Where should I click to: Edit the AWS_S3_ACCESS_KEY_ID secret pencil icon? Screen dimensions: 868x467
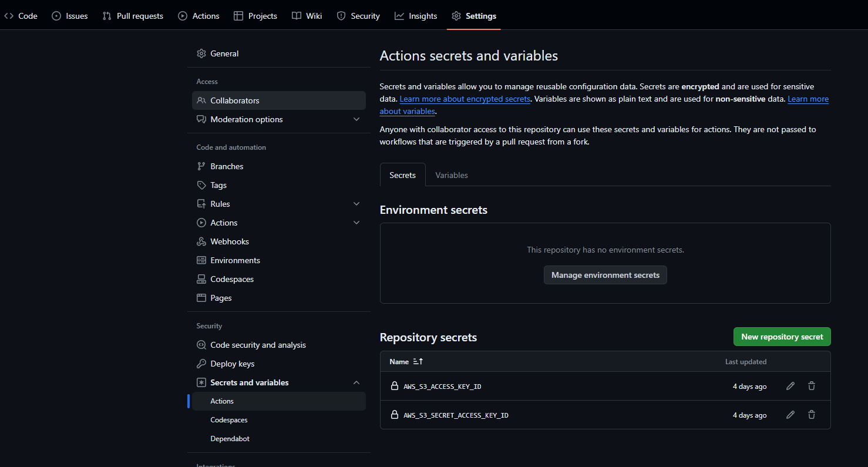tap(790, 386)
